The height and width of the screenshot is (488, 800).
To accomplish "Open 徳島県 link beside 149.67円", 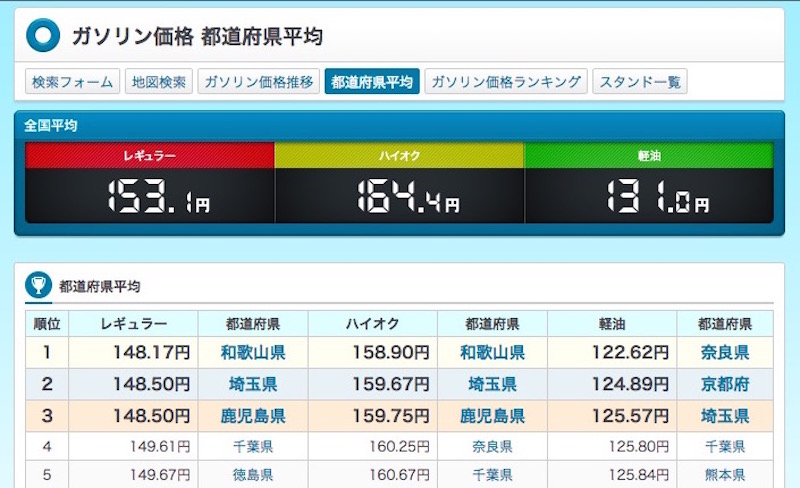I will [253, 475].
